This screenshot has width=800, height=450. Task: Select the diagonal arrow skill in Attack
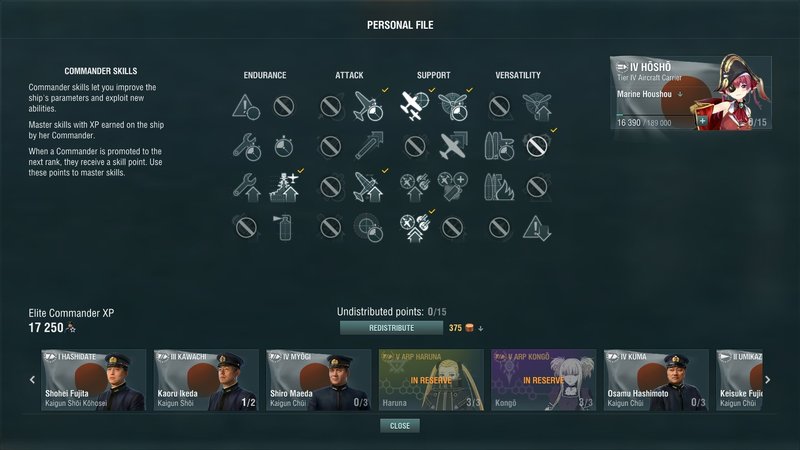[368, 146]
